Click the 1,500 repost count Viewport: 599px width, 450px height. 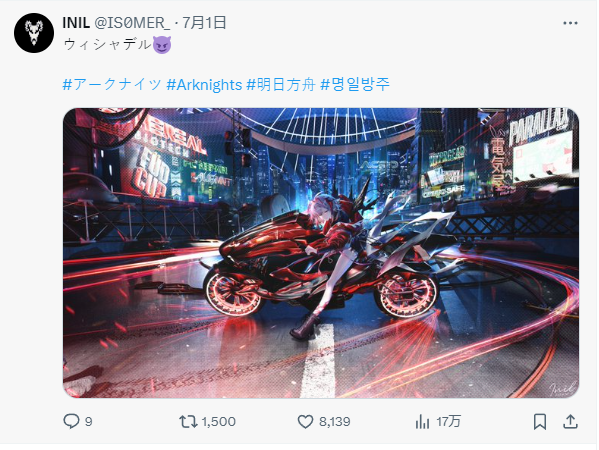coord(219,422)
